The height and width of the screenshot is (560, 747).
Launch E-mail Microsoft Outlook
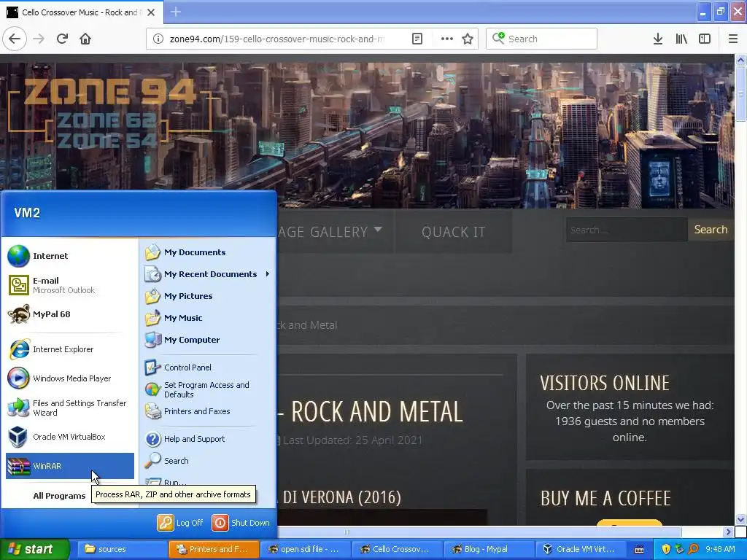[x=70, y=285]
